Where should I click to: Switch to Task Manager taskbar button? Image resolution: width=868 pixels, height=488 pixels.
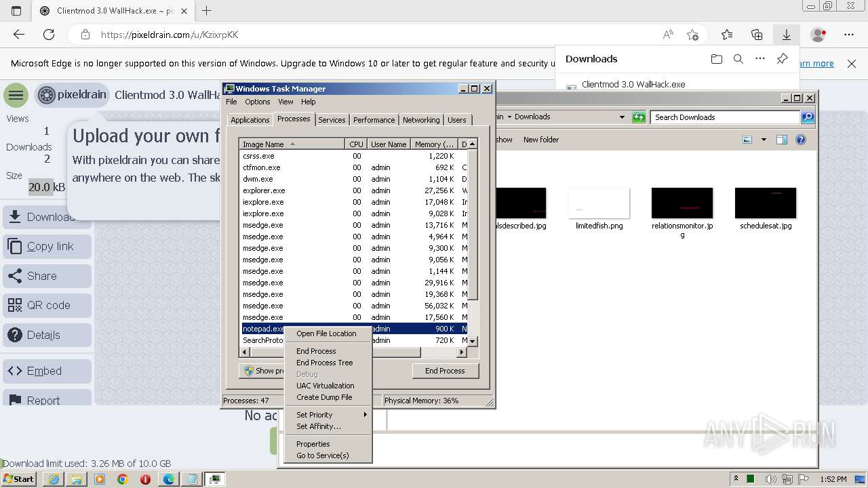(215, 479)
